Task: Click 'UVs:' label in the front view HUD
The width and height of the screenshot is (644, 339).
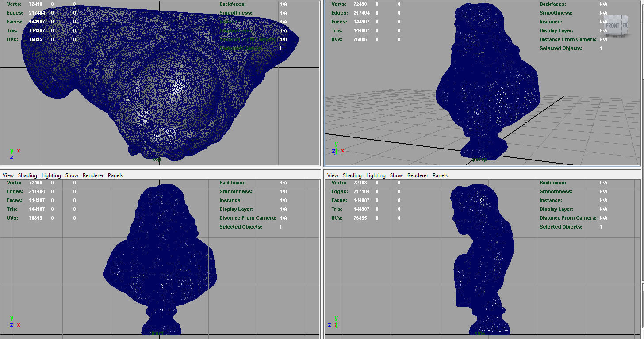Action: tap(12, 218)
